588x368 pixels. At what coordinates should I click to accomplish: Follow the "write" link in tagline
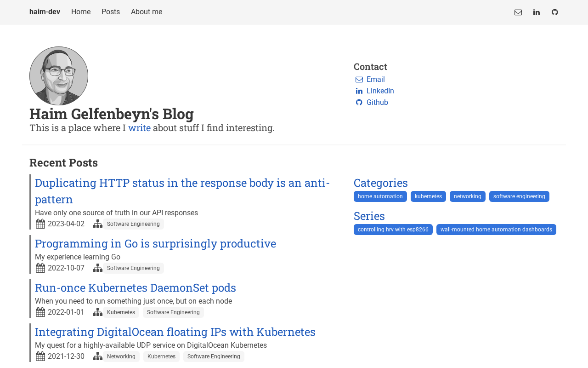(x=139, y=128)
